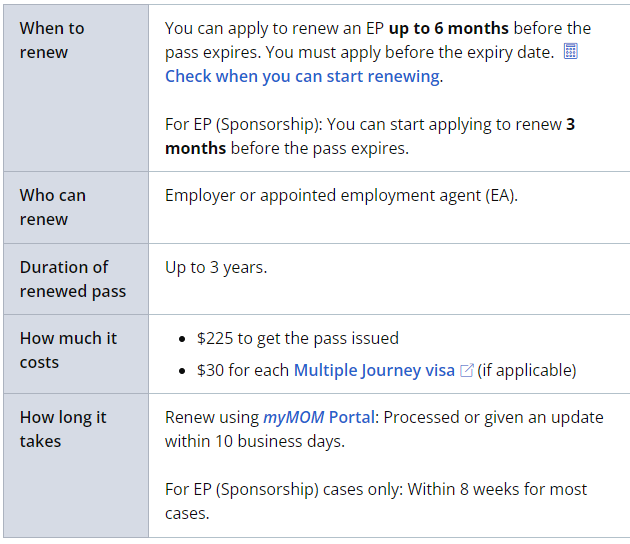630x544 pixels.
Task: Click the '$225 to get the pass issued' bullet
Action: click(x=298, y=338)
